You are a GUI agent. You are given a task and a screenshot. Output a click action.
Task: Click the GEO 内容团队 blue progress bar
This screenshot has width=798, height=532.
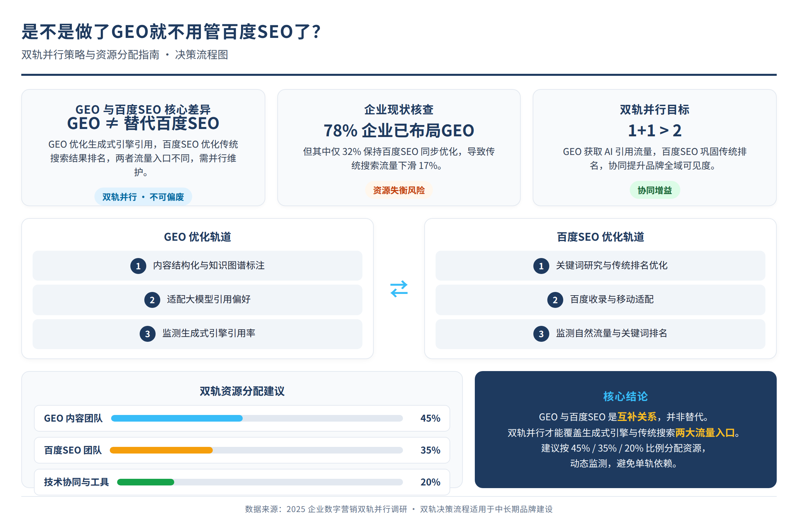point(177,418)
